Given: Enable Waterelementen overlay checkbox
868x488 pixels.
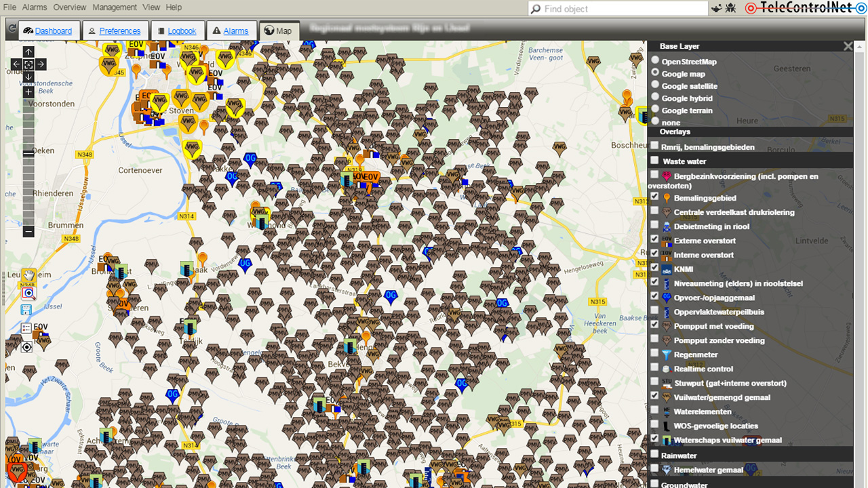Looking at the screenshot, I should pyautogui.click(x=654, y=410).
